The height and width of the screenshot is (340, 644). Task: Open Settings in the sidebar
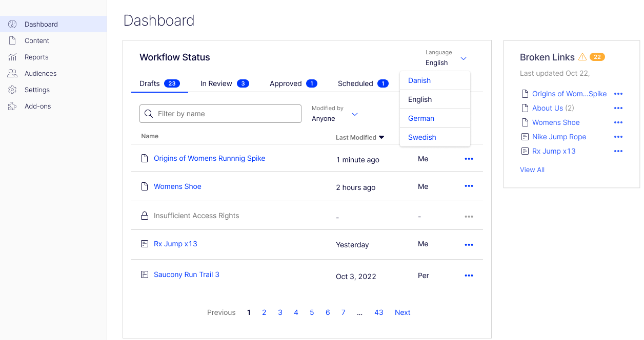pos(53,90)
